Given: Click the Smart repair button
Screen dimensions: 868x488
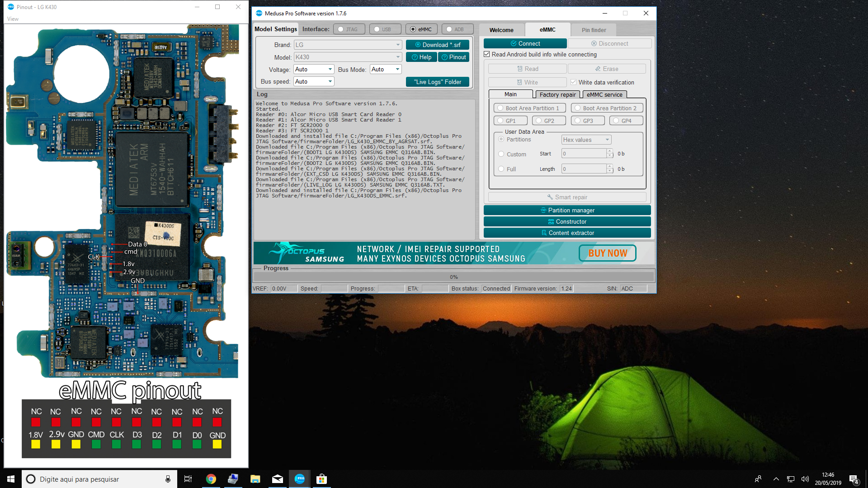Looking at the screenshot, I should click(567, 197).
